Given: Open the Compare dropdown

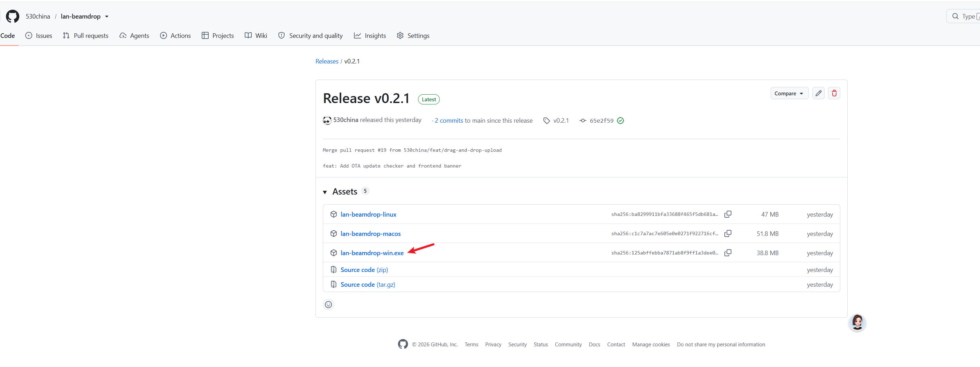Looking at the screenshot, I should point(789,93).
